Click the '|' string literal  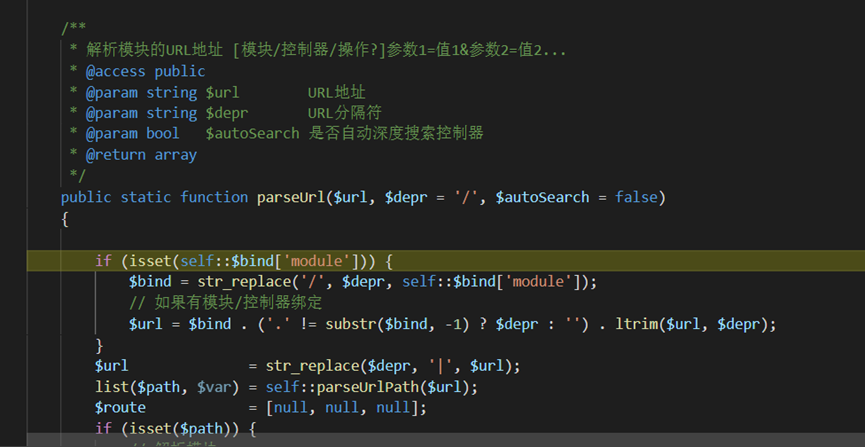440,366
